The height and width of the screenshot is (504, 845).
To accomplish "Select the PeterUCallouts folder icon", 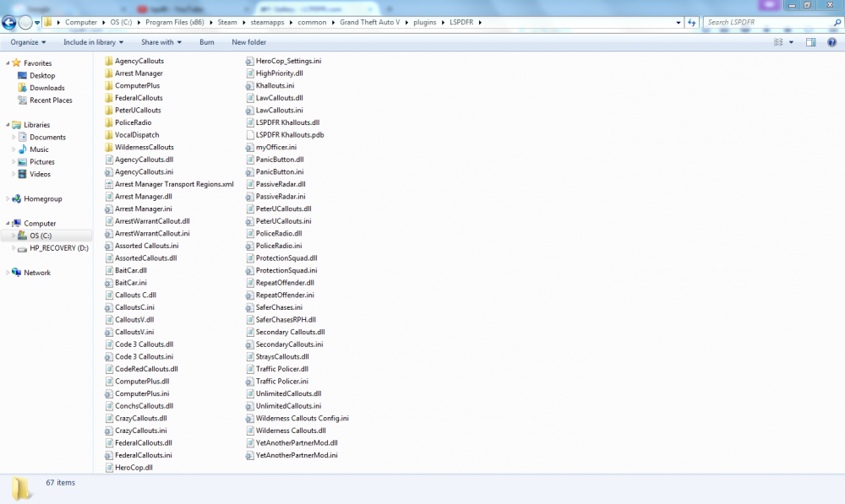I will (x=109, y=111).
